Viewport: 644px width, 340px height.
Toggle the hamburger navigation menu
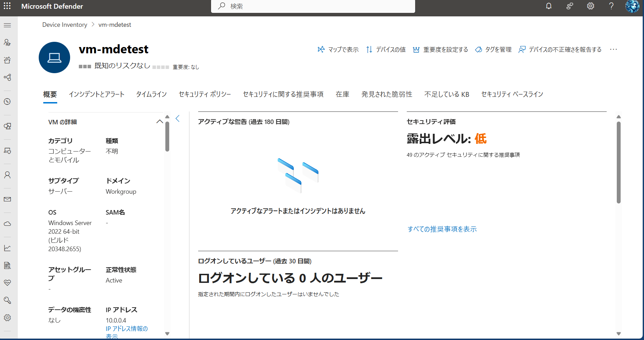(7, 25)
